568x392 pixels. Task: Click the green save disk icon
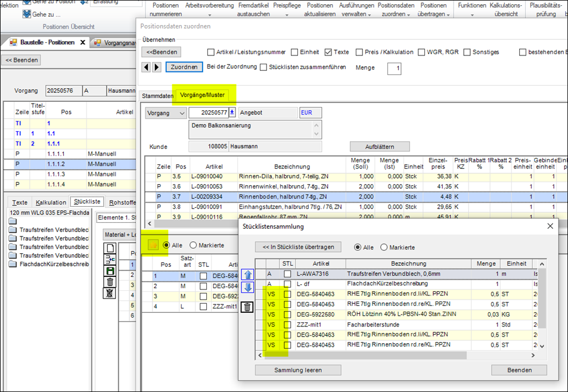pyautogui.click(x=110, y=270)
